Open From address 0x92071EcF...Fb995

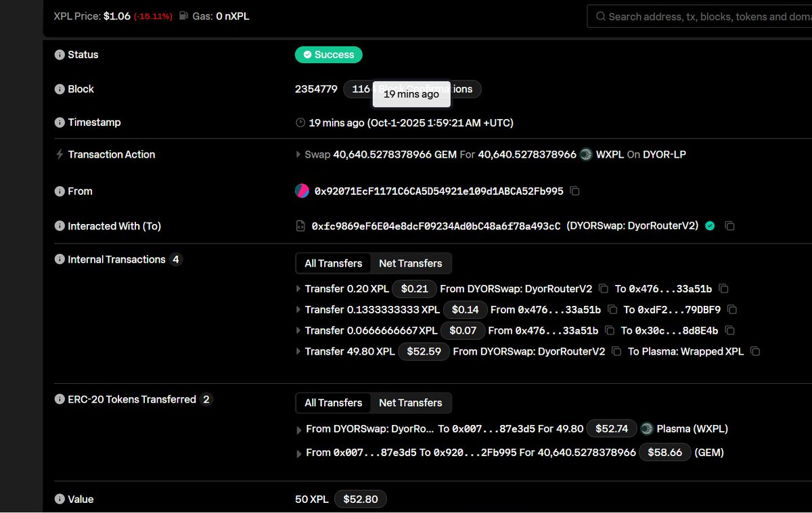[x=439, y=192]
